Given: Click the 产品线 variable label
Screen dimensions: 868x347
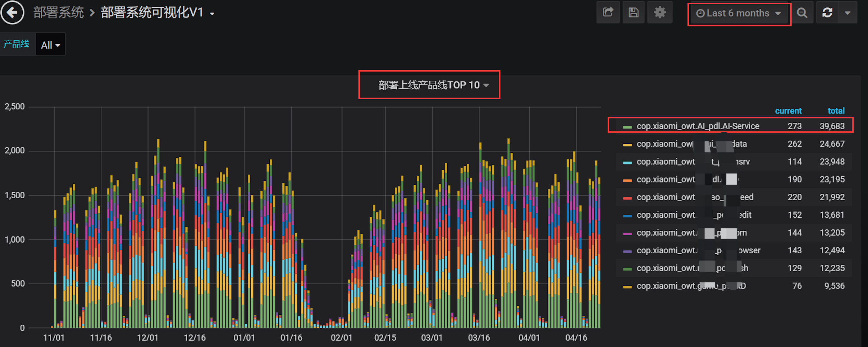Looking at the screenshot, I should (16, 44).
